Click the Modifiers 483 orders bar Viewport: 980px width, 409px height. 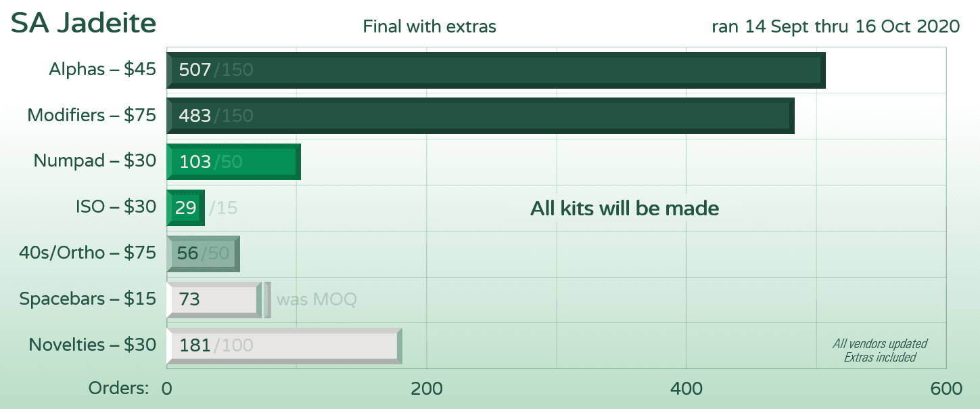(480, 116)
